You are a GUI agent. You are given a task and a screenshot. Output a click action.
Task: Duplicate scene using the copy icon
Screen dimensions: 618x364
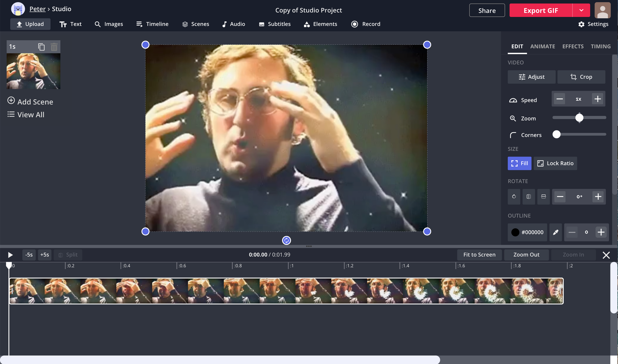click(41, 47)
